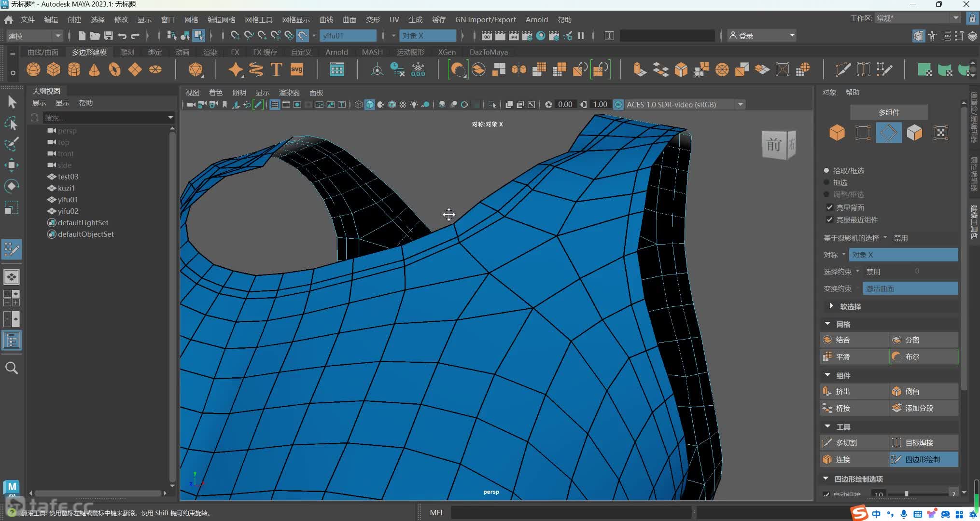Toggle the 亮显最近组件 checkbox
The width and height of the screenshot is (980, 521).
point(830,219)
